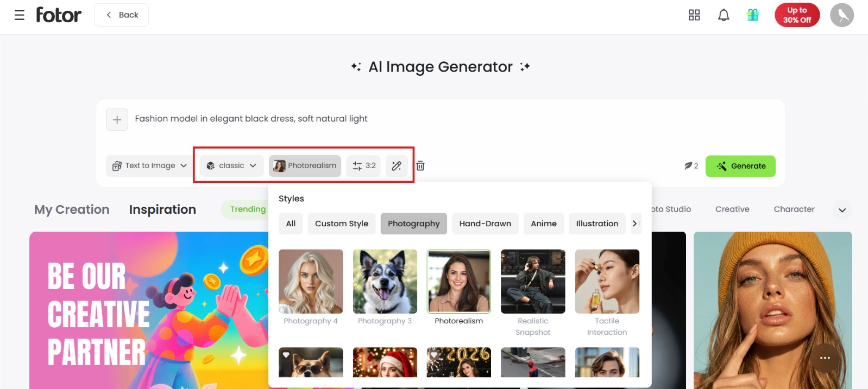Choose the Photorealism style thumbnail
The image size is (868, 389).
pyautogui.click(x=459, y=282)
